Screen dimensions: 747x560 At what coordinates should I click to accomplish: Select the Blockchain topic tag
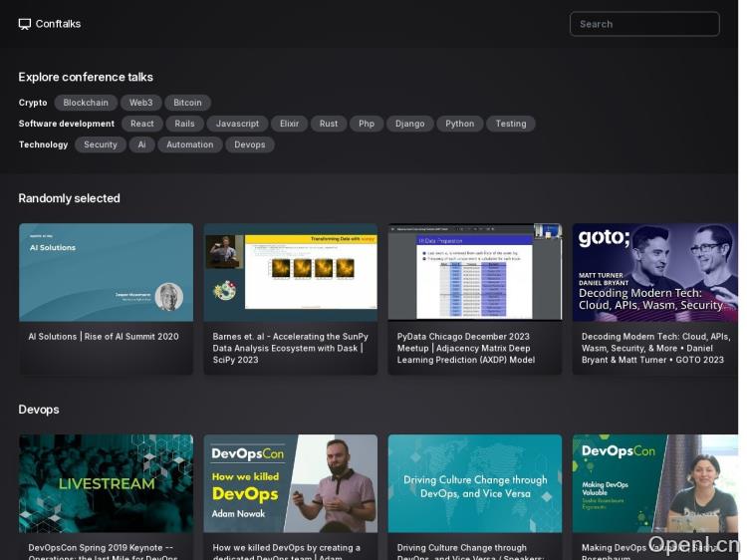85,103
